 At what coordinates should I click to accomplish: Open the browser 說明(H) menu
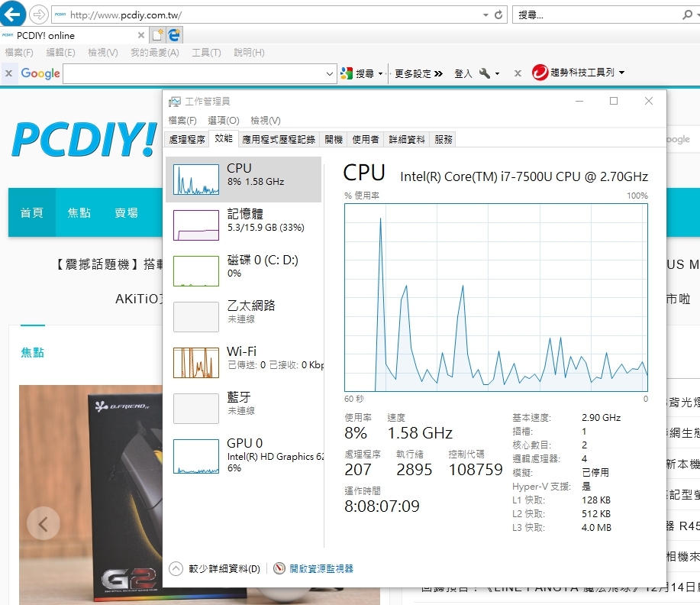pyautogui.click(x=249, y=53)
